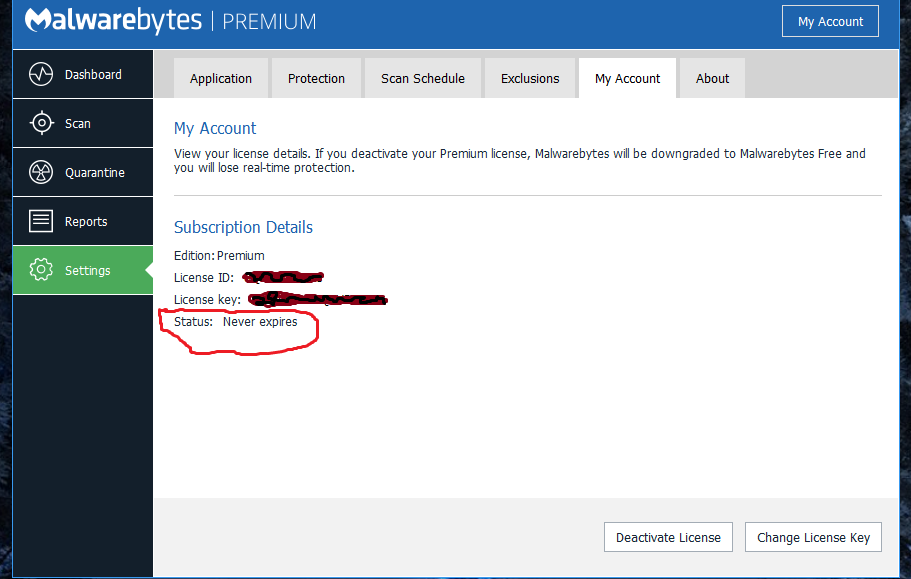Click the 'License key:' label
Viewport: 911px width, 579px height.
point(207,300)
